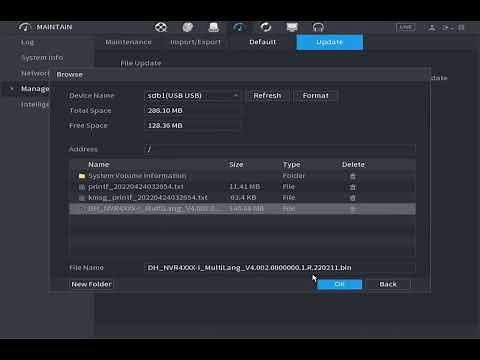Click the Size column header

236,164
